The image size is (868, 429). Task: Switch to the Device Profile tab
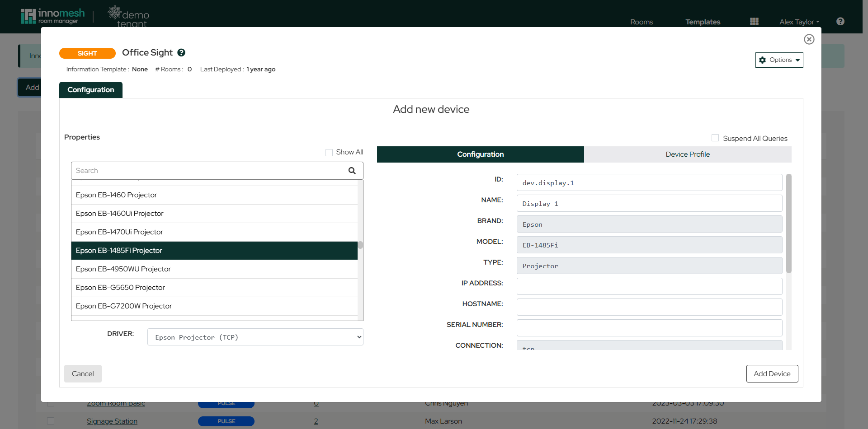(x=688, y=154)
